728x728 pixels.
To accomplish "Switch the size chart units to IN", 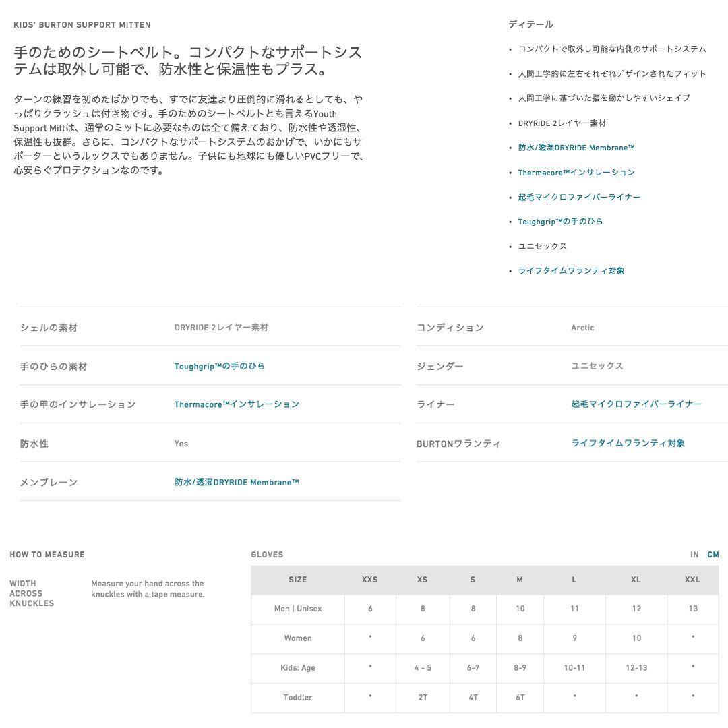I will (694, 555).
